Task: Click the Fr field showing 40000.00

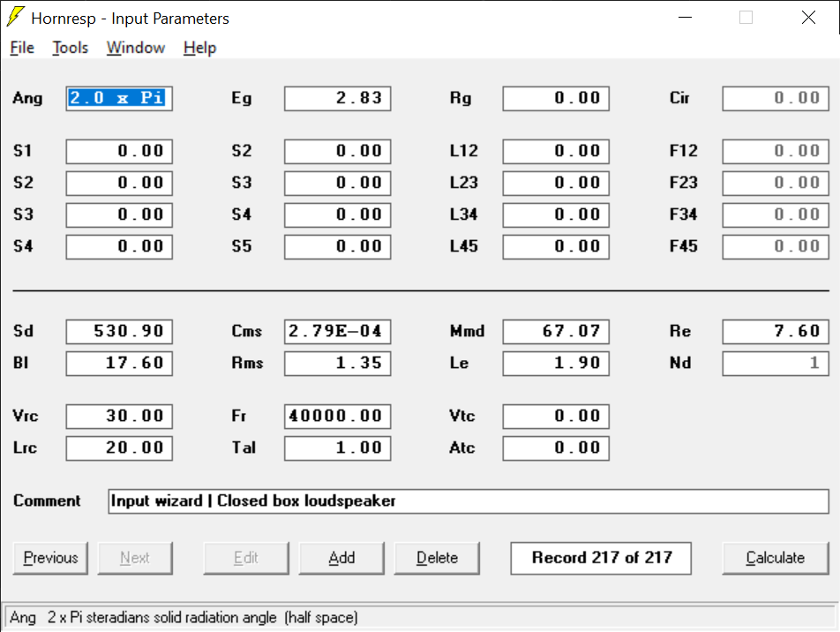Action: coord(337,417)
